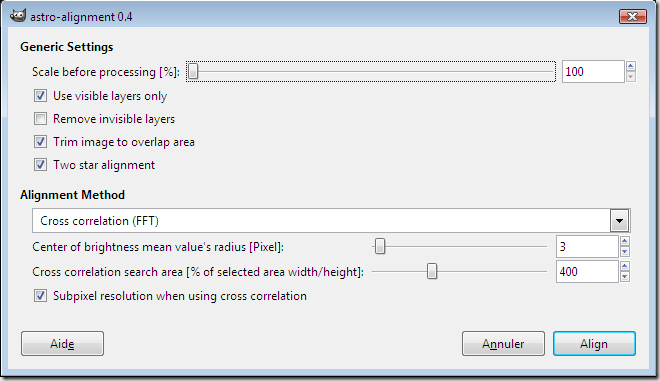Decrease brightness radius value with down arrow
Screen dimensions: 660x381
click(625, 252)
